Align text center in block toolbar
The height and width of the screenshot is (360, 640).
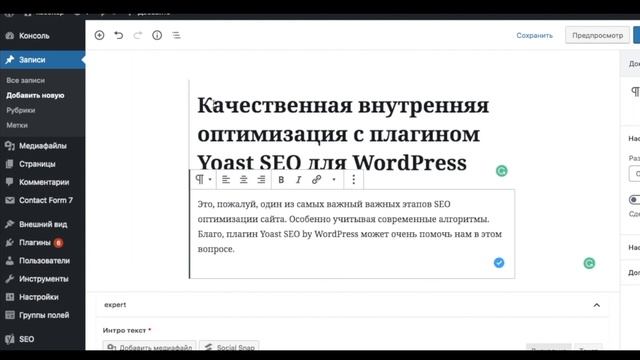(x=243, y=179)
